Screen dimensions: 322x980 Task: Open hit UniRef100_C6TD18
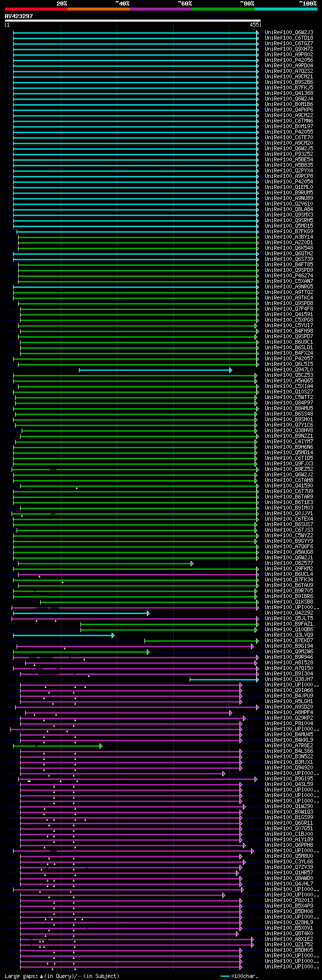pyautogui.click(x=289, y=38)
